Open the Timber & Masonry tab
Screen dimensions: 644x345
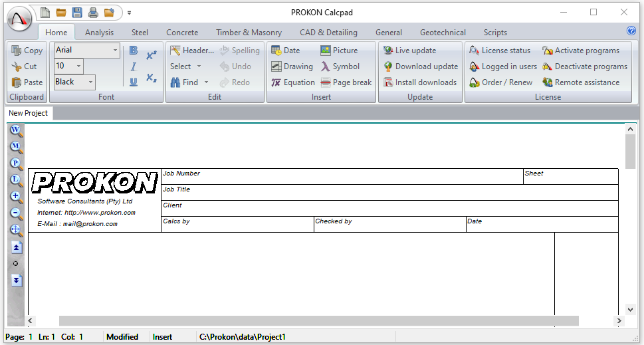[249, 33]
